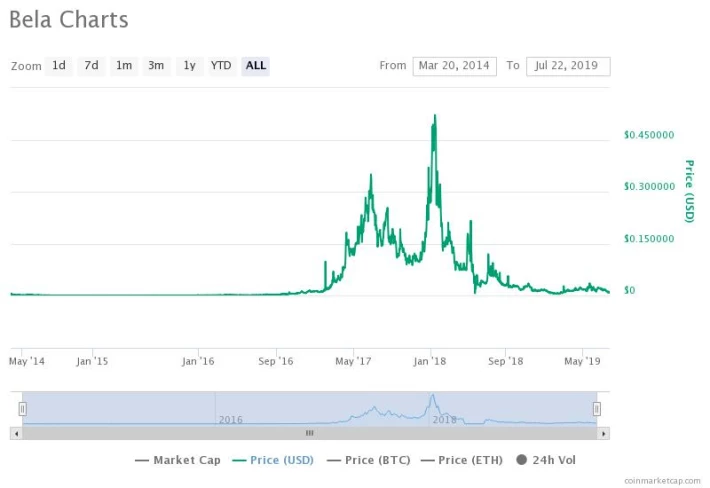Set chart zoom to 3m
The width and height of the screenshot is (710, 488).
(x=156, y=66)
